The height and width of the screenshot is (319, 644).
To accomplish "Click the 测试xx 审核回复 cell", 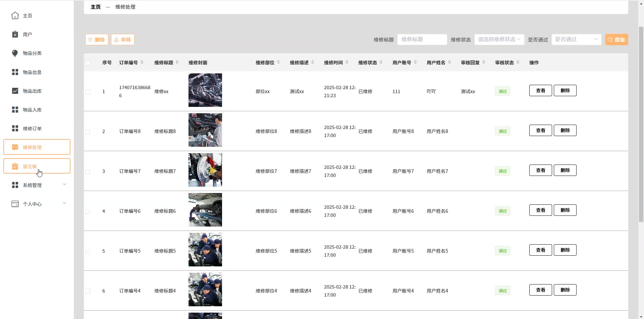I will pyautogui.click(x=468, y=91).
